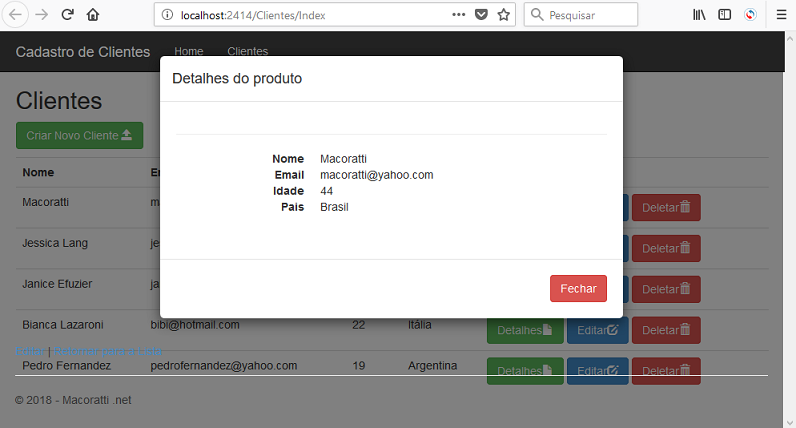Screen dimensions: 796x428
Task: Reload the current page
Action: click(67, 15)
